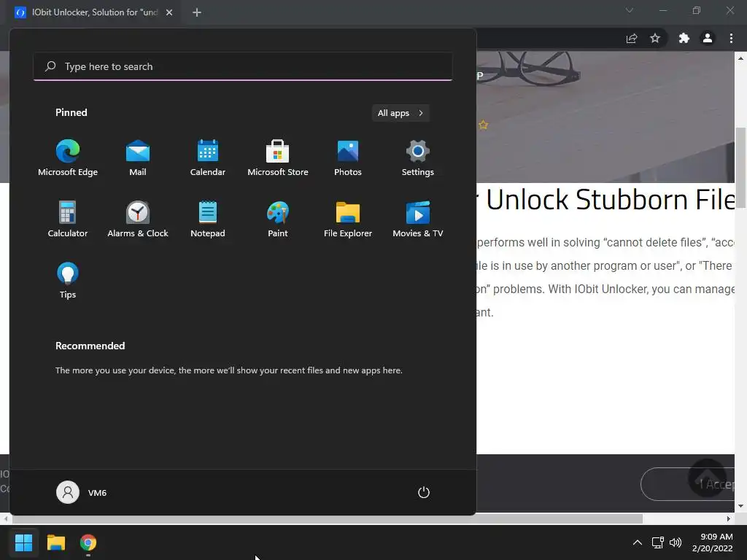Share this page from Chrome toolbar

632,38
